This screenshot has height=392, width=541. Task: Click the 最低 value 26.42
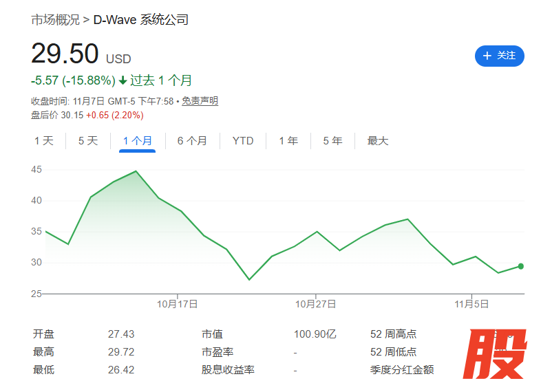[x=121, y=370]
